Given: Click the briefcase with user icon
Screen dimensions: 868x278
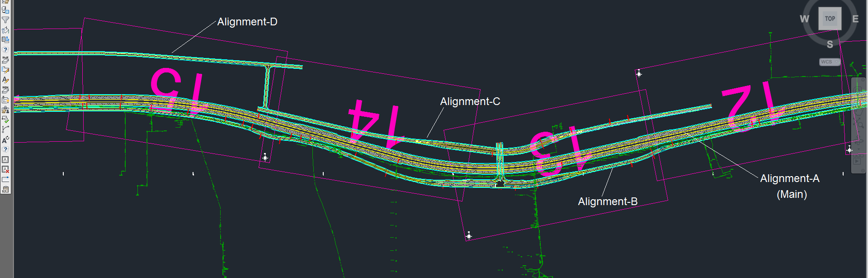Looking at the screenshot, I should [x=5, y=110].
